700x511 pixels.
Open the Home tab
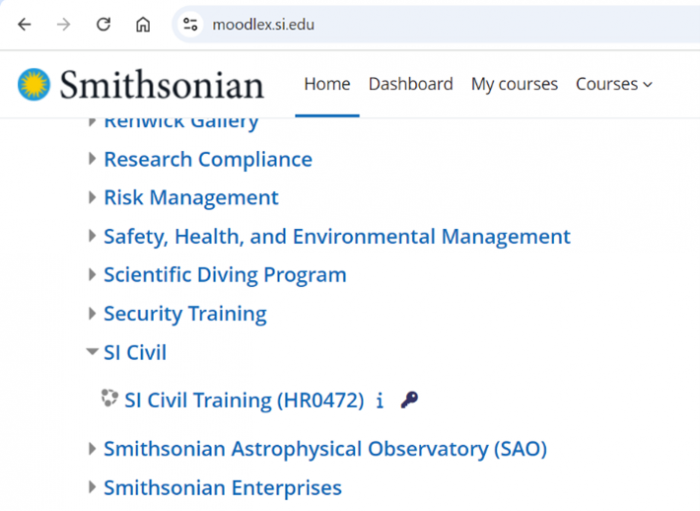pos(327,84)
